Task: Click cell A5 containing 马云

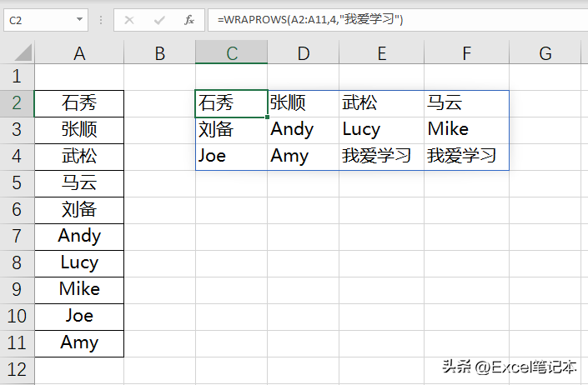Action: (x=79, y=183)
